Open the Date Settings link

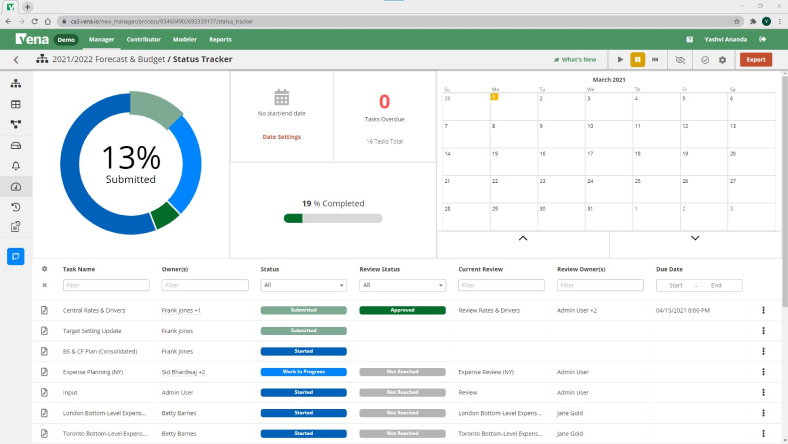pyautogui.click(x=281, y=137)
